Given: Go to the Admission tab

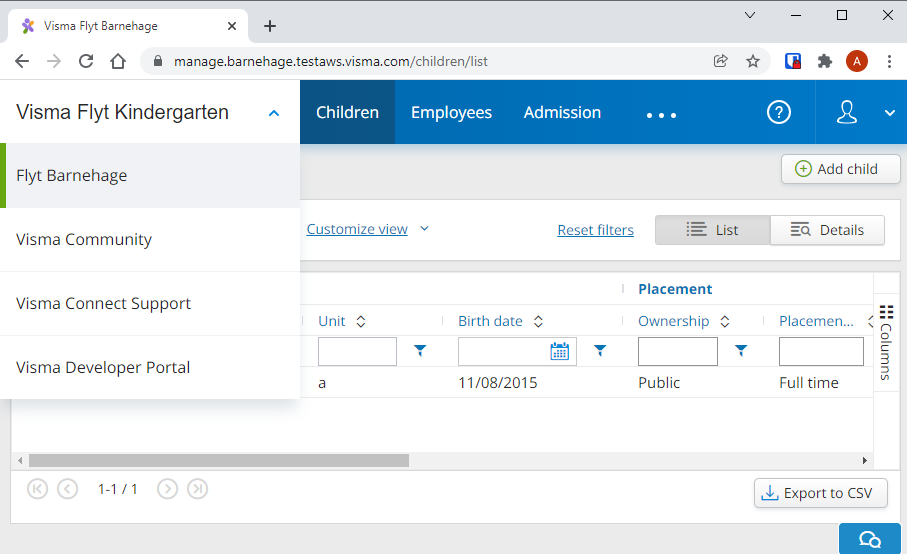Looking at the screenshot, I should (562, 112).
